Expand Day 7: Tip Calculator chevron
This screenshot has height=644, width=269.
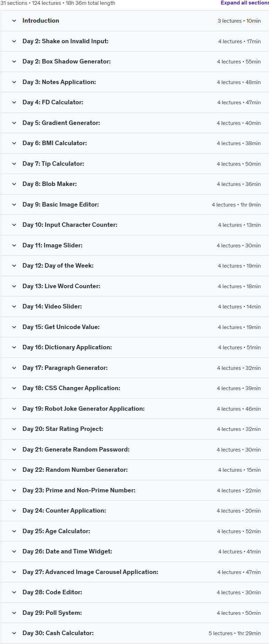point(14,164)
